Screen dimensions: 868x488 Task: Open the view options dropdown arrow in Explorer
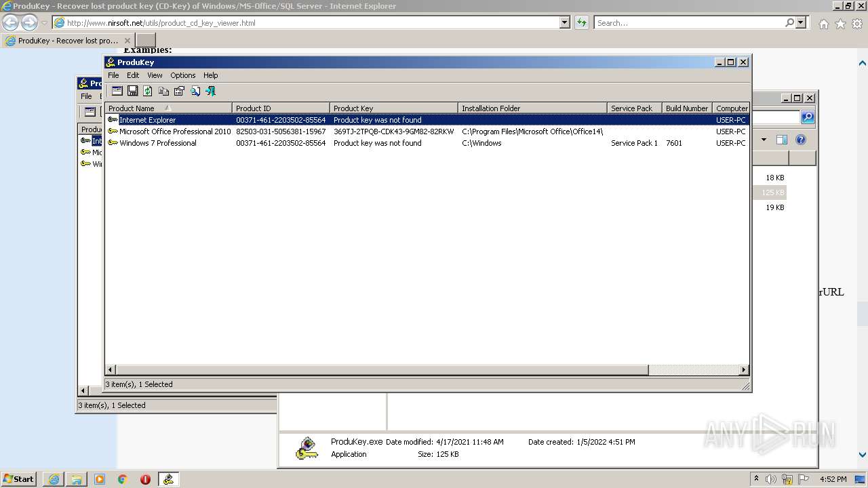point(764,140)
